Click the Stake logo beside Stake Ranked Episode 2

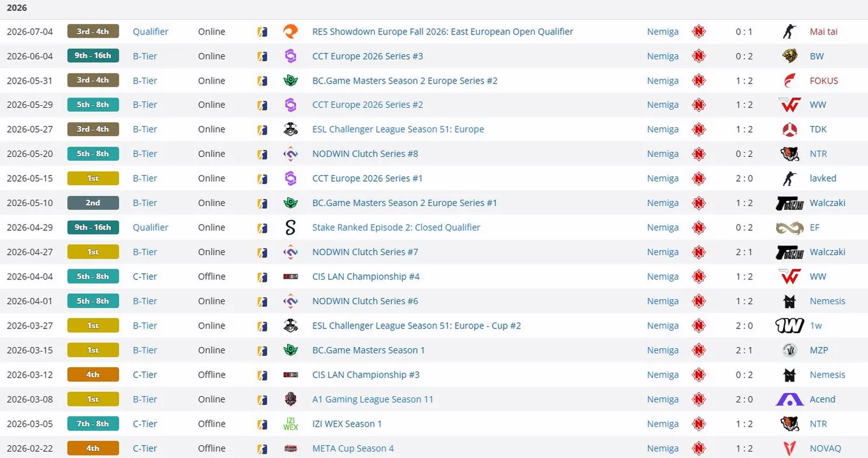[290, 227]
